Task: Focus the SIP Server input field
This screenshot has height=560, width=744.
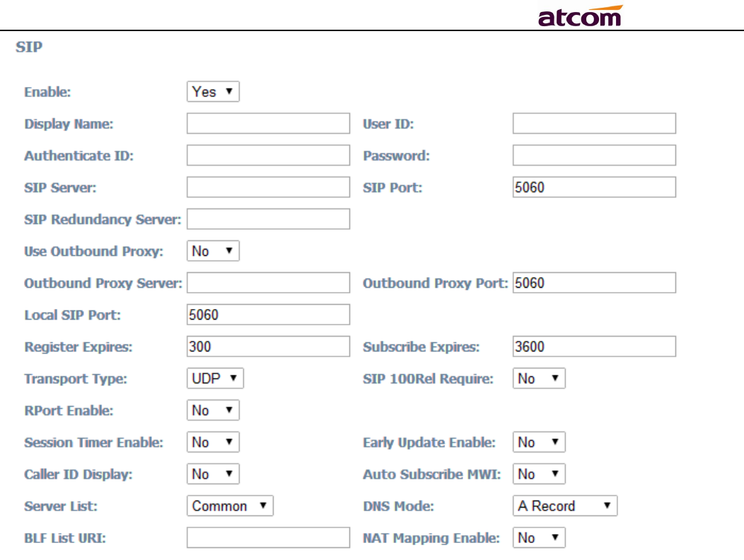Action: coord(269,187)
